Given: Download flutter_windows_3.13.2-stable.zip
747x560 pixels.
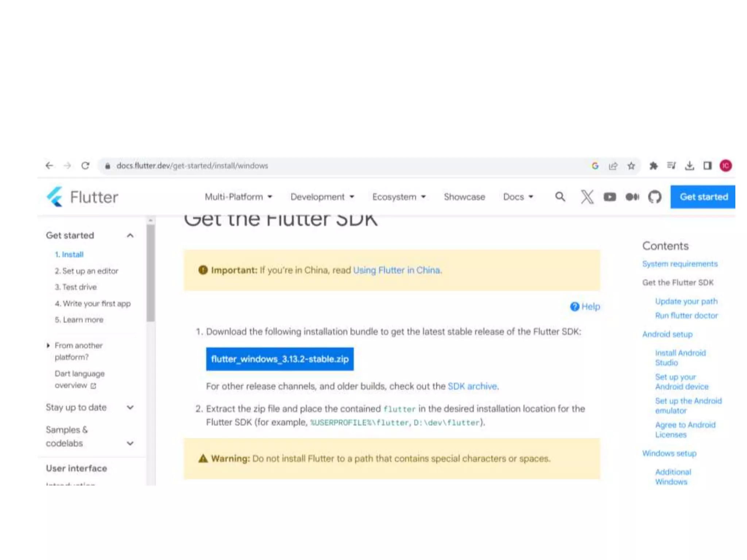Looking at the screenshot, I should 279,359.
